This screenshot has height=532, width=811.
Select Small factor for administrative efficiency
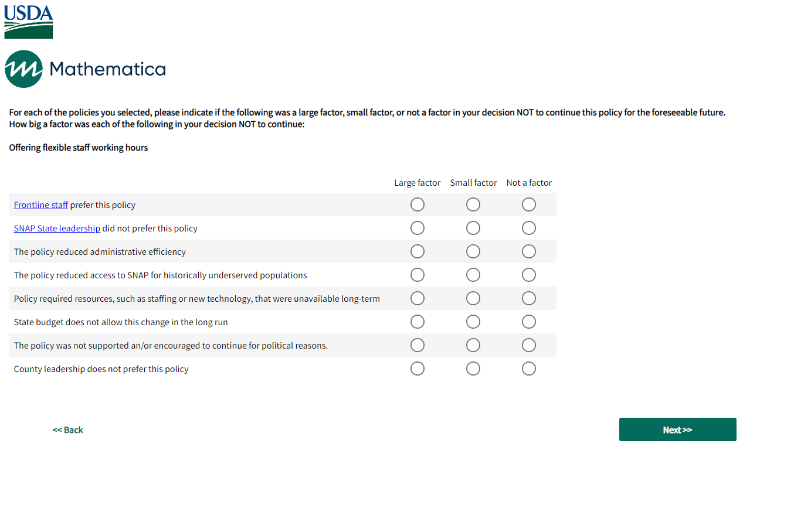[x=473, y=251]
